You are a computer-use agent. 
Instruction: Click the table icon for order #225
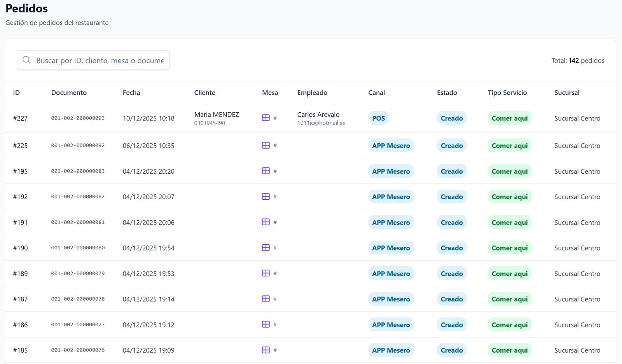coord(266,145)
